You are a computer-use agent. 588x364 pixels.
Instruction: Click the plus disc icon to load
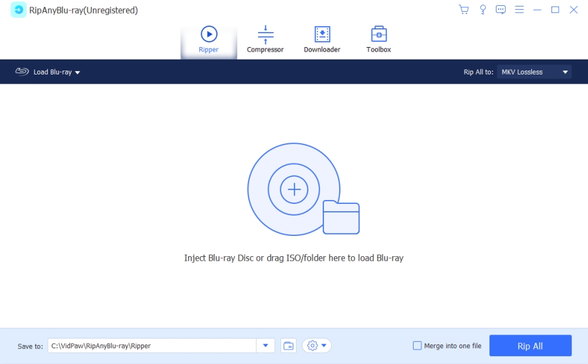[294, 190]
